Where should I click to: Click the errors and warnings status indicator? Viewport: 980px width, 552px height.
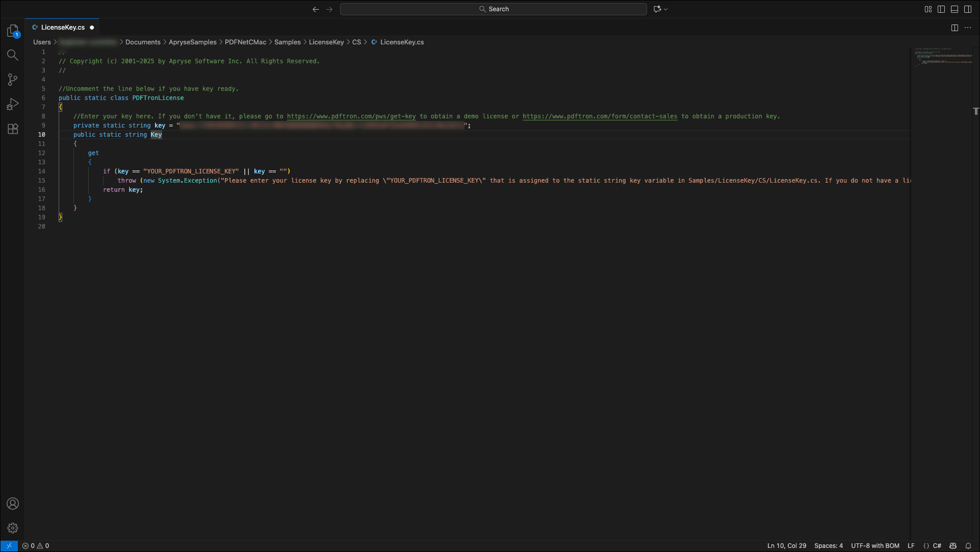[36, 545]
